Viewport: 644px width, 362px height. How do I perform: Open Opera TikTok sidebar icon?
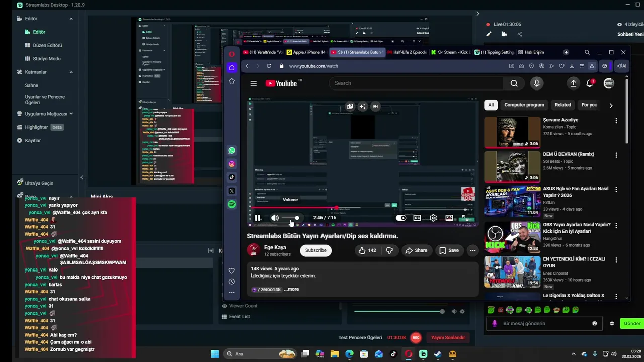point(232,177)
